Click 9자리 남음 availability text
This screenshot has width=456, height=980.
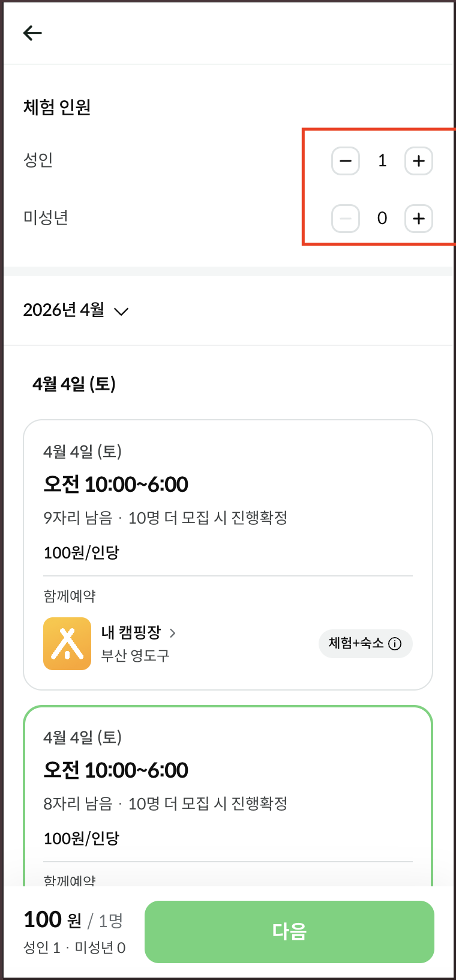pos(78,518)
